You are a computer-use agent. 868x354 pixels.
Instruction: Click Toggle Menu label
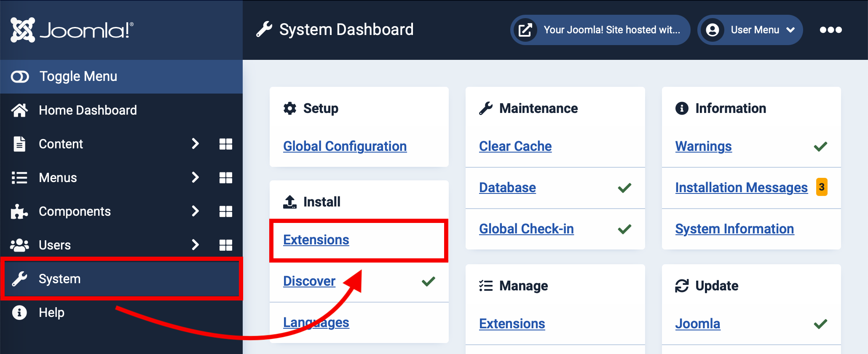point(78,76)
